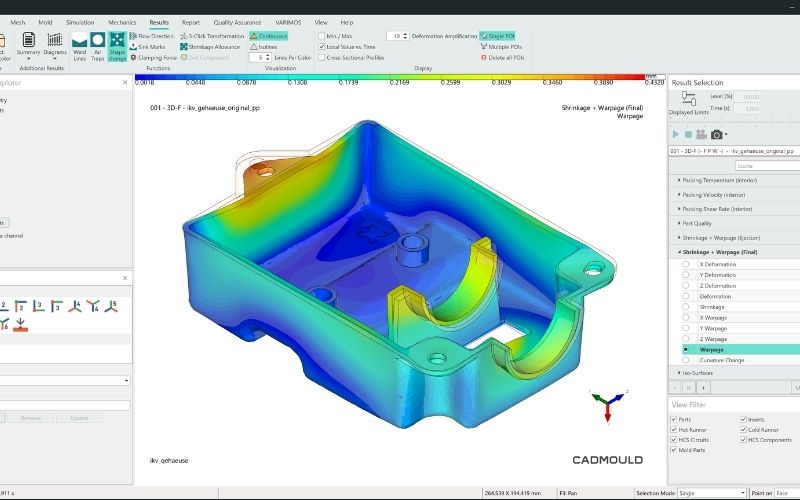Image resolution: width=800 pixels, height=500 pixels.
Task: Expand the Port Quality result group
Action: click(x=679, y=223)
